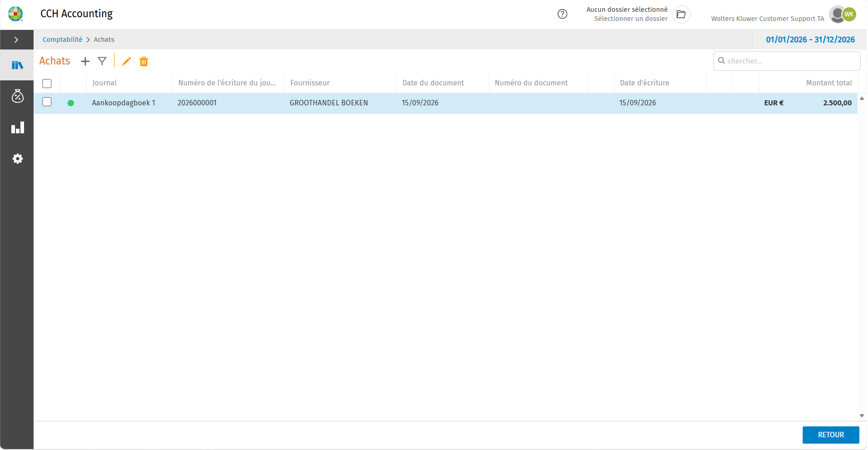Screen dimensions: 868x450
Task: Open the filter funnel for Achats
Action: click(x=102, y=61)
